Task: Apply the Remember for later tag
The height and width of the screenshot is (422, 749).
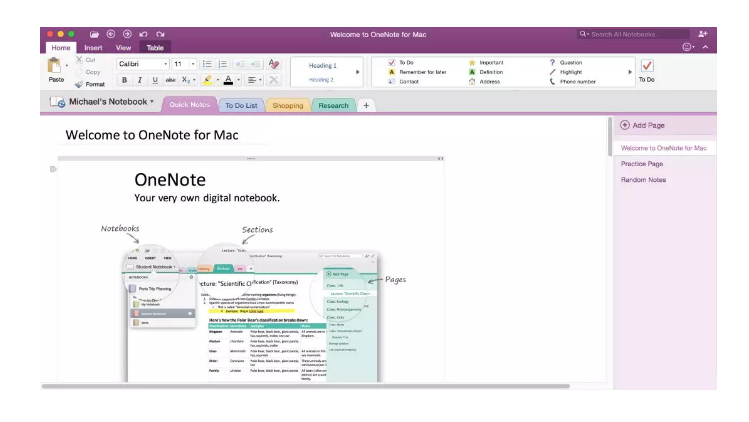Action: coord(417,72)
